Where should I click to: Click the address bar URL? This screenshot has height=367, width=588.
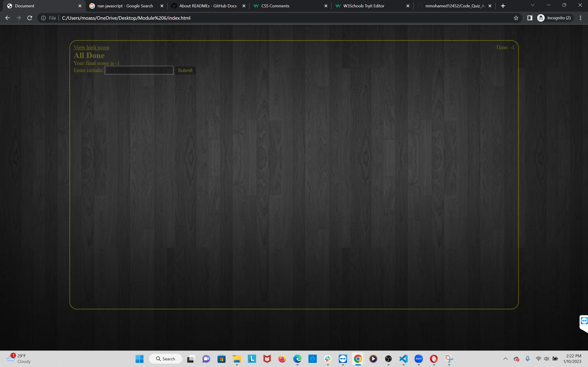click(x=126, y=18)
